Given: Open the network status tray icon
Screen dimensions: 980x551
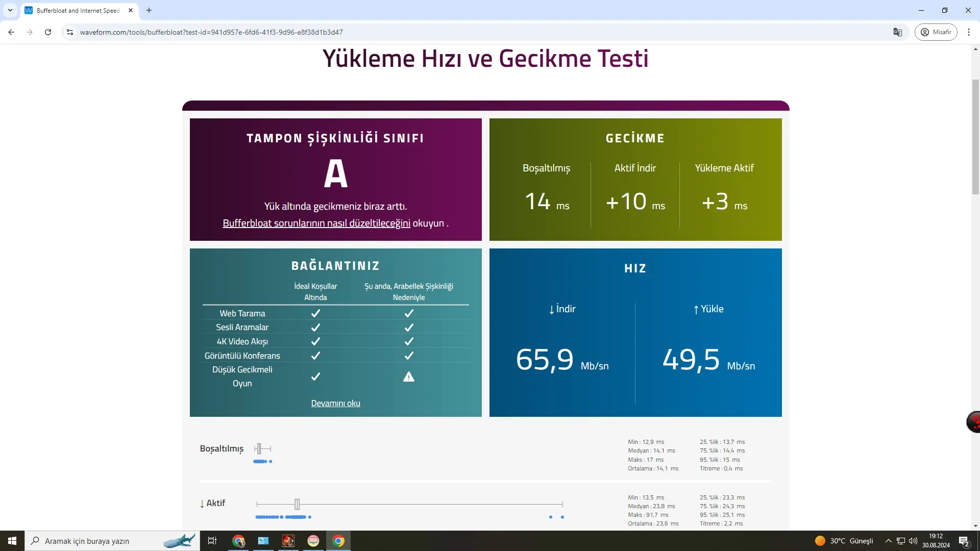Looking at the screenshot, I should point(901,541).
